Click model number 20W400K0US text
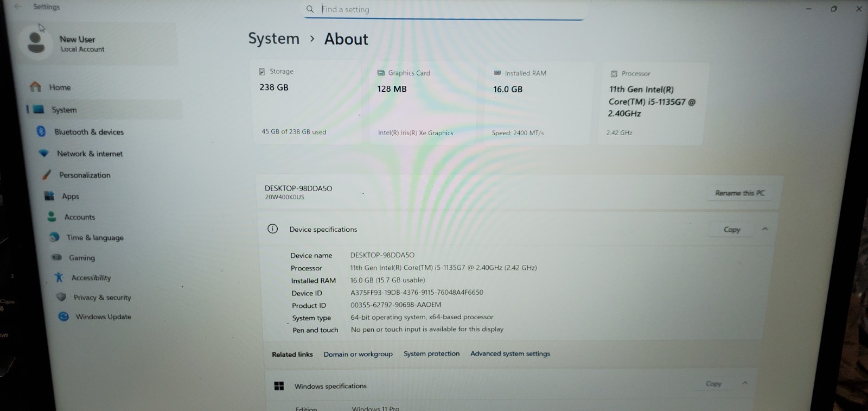The image size is (868, 411). 284,197
